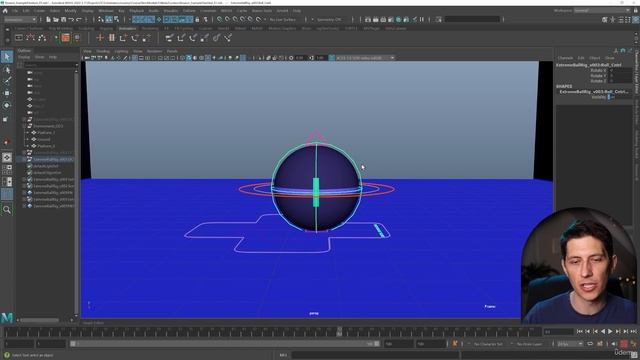The height and width of the screenshot is (360, 640).
Task: Toggle select by component type mode
Action: pyautogui.click(x=117, y=19)
